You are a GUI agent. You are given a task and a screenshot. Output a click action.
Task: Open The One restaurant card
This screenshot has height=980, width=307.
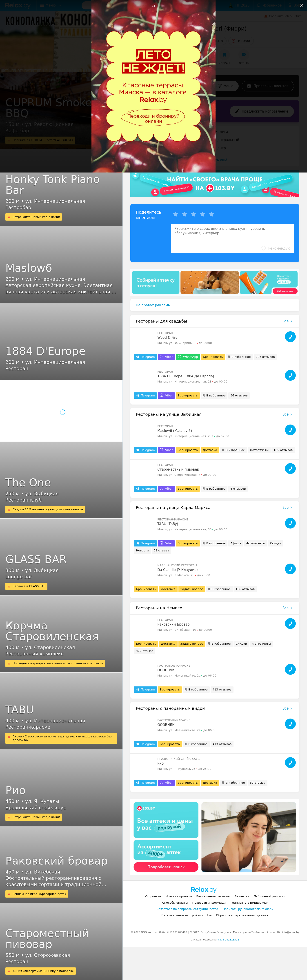click(x=61, y=480)
